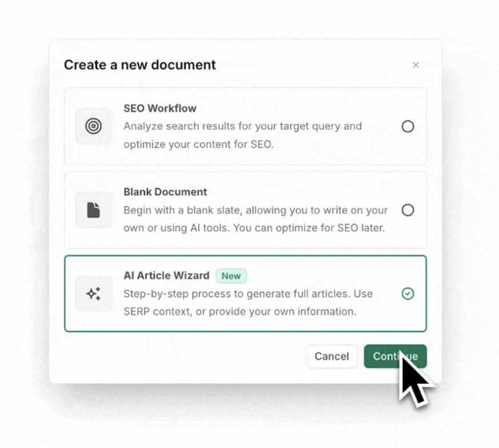Click the 'Create a new document' title

[x=140, y=65]
